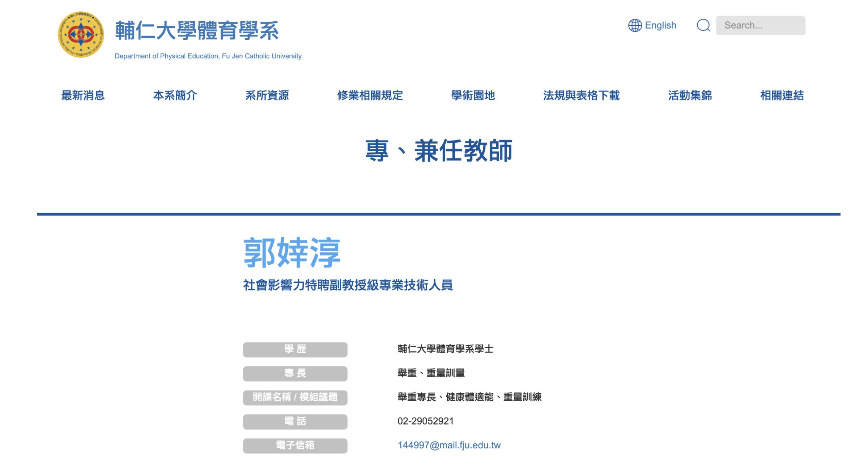This screenshot has height=469, width=868.
Task: Click the magnifying glass search icon
Action: coord(703,25)
